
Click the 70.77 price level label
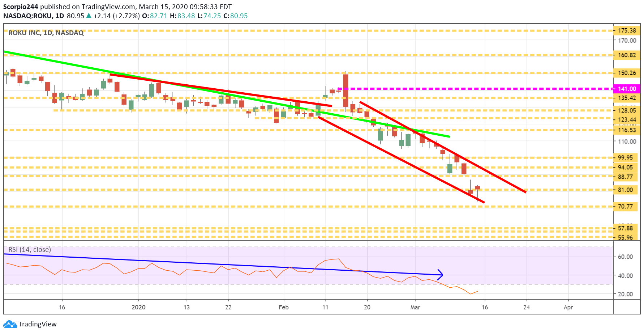coord(625,207)
